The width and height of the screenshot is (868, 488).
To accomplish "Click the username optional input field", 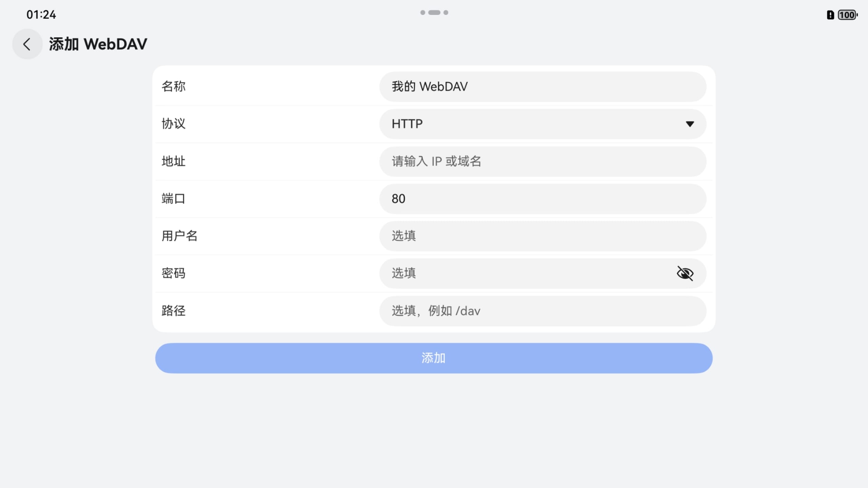I will click(542, 236).
